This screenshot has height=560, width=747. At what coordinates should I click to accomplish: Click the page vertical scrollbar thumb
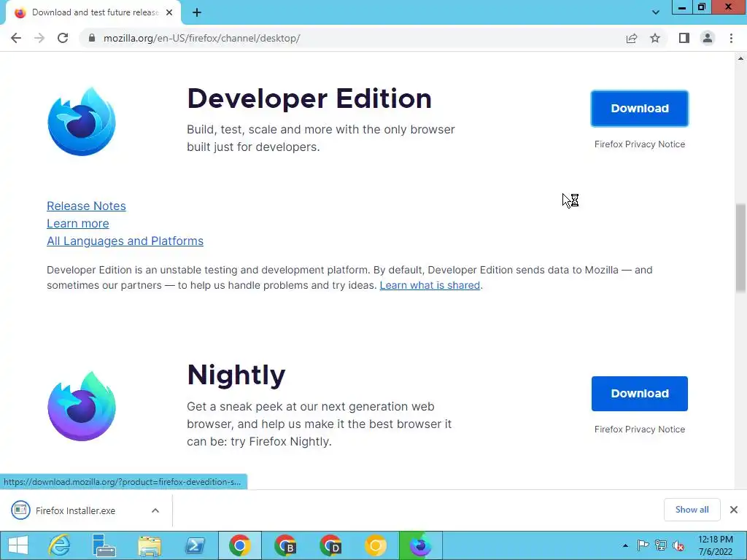pyautogui.click(x=741, y=248)
